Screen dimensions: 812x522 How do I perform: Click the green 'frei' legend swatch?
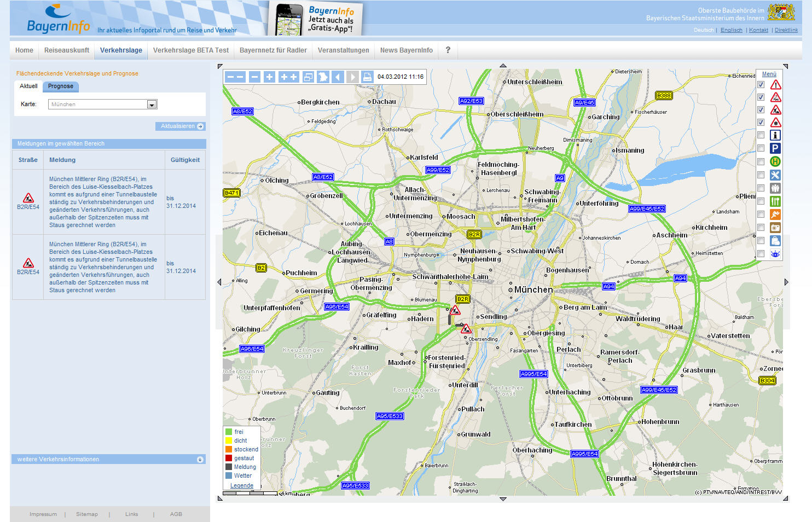pos(229,432)
